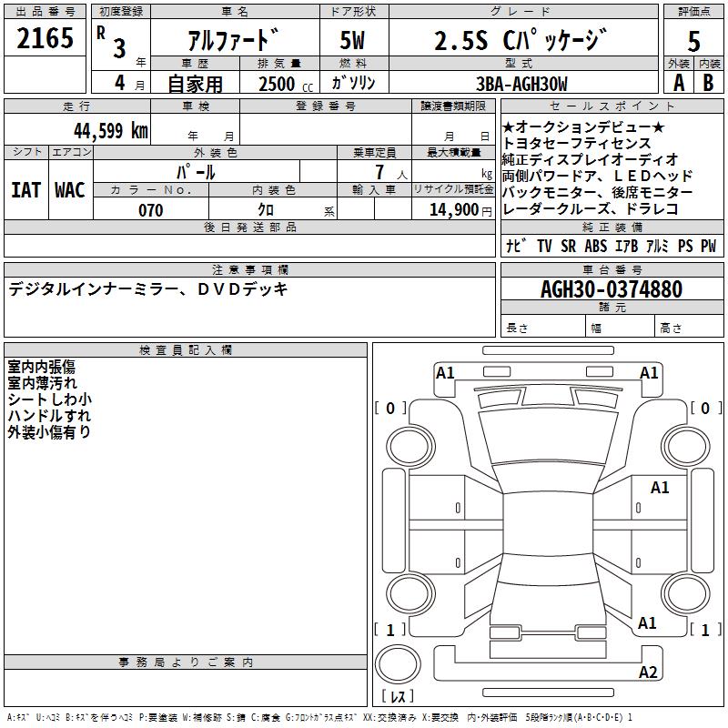Select the mileage 44,599 km
The width and height of the screenshot is (728, 728).
point(111,131)
